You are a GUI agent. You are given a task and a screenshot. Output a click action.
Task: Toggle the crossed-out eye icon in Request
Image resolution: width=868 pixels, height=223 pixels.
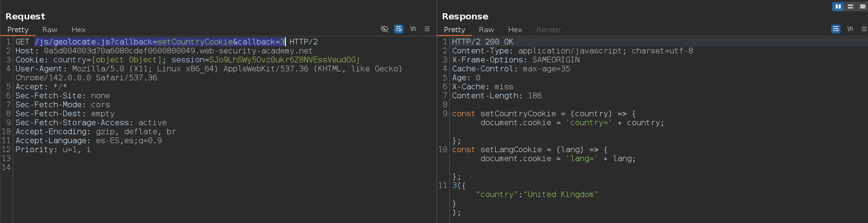[385, 29]
